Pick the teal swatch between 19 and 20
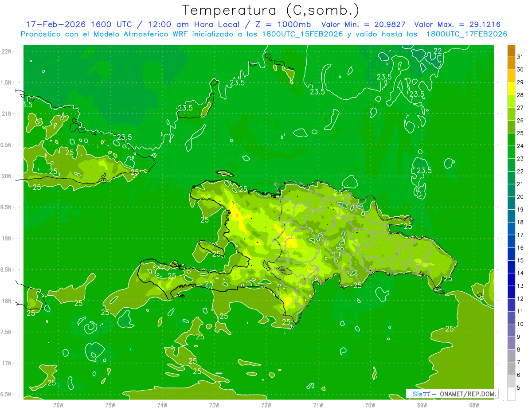 pyautogui.click(x=511, y=204)
